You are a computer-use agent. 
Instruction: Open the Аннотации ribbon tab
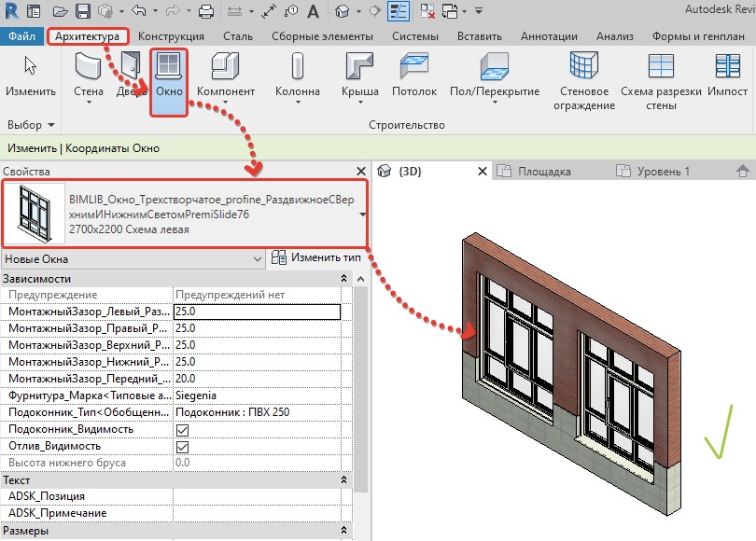click(551, 36)
